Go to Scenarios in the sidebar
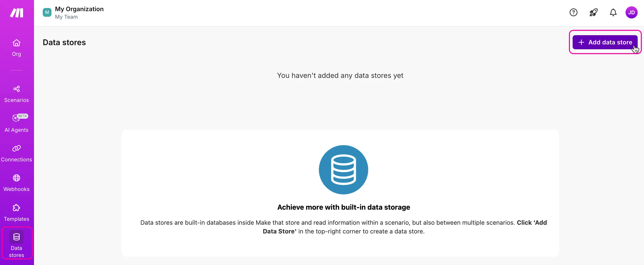 point(17,94)
